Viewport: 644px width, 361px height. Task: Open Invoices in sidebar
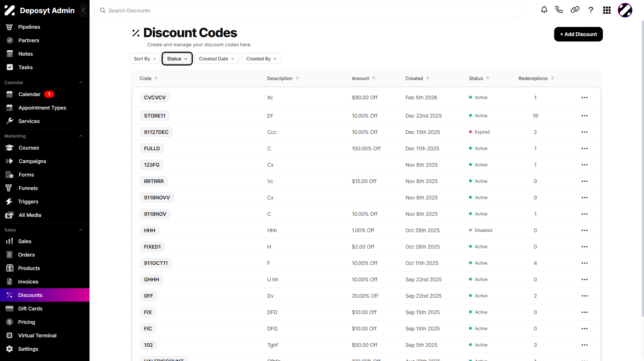[x=45, y=282]
